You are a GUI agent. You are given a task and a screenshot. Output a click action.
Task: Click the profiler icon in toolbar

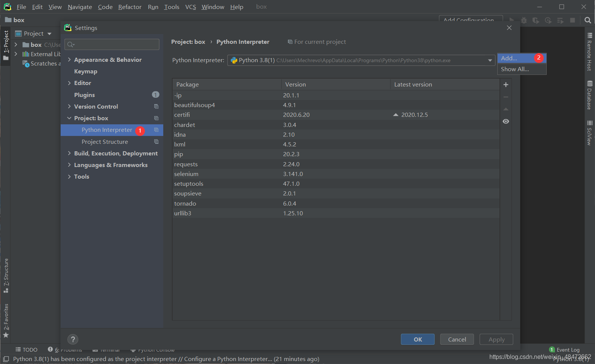[x=548, y=20]
